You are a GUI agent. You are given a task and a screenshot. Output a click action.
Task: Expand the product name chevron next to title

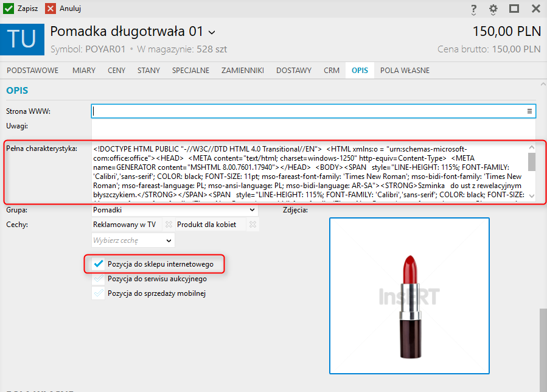click(x=212, y=32)
